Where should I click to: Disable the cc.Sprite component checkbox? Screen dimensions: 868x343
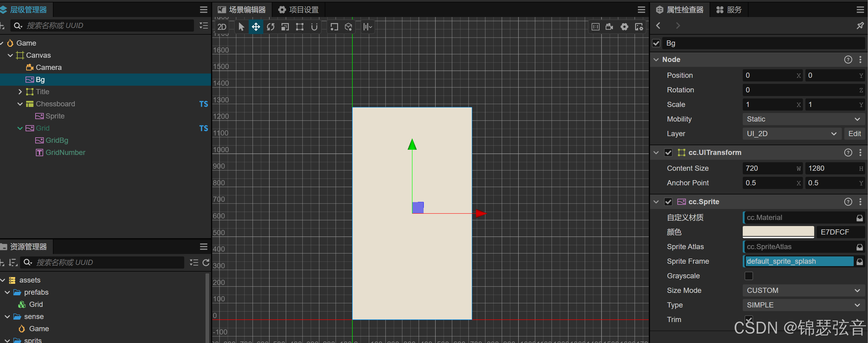coord(668,202)
